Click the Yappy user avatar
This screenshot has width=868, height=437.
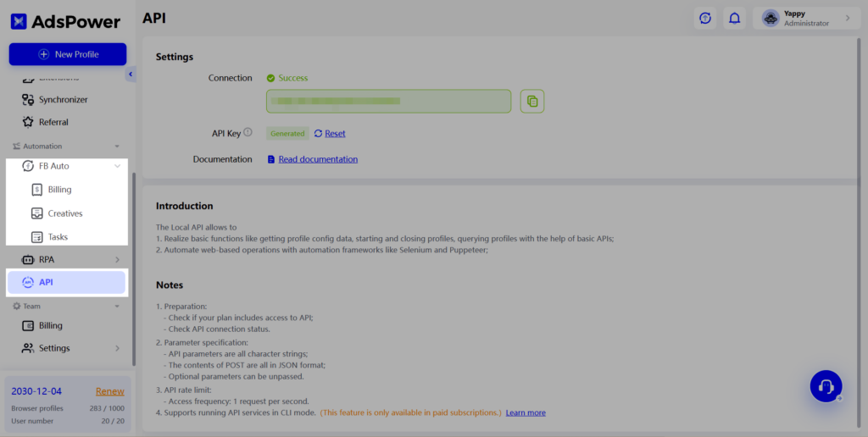[x=771, y=19]
